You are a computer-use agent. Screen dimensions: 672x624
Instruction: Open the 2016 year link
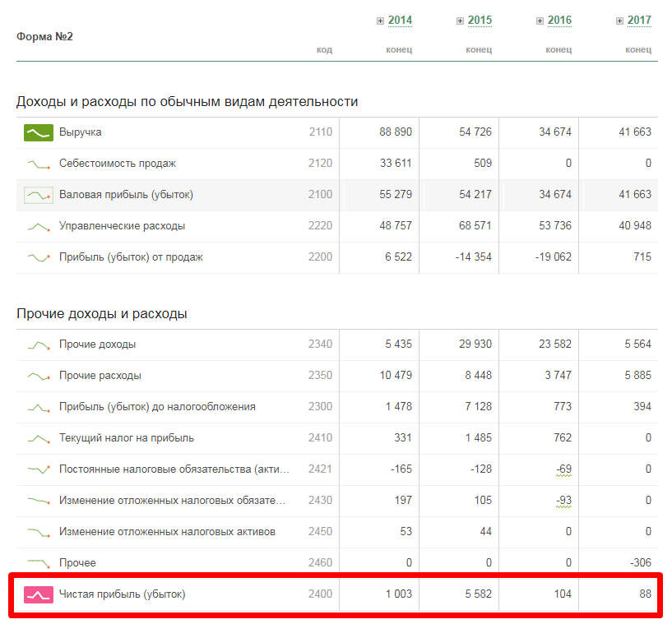(x=559, y=20)
